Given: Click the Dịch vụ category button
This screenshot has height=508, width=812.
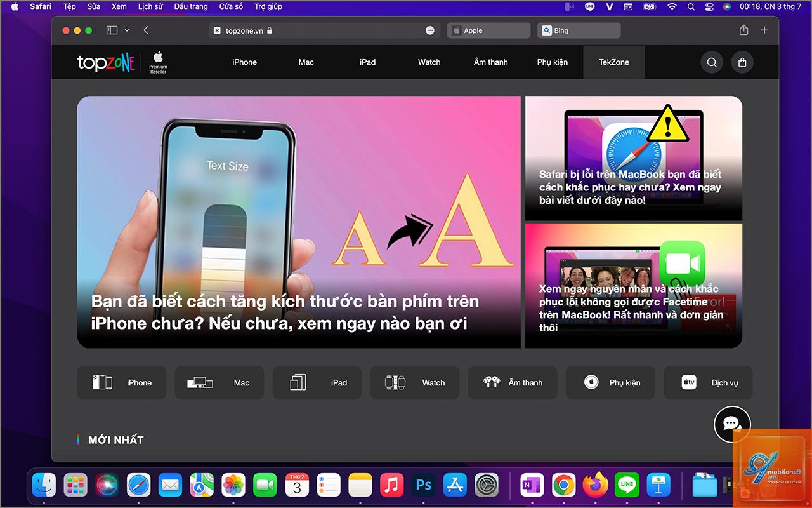Looking at the screenshot, I should click(x=708, y=383).
